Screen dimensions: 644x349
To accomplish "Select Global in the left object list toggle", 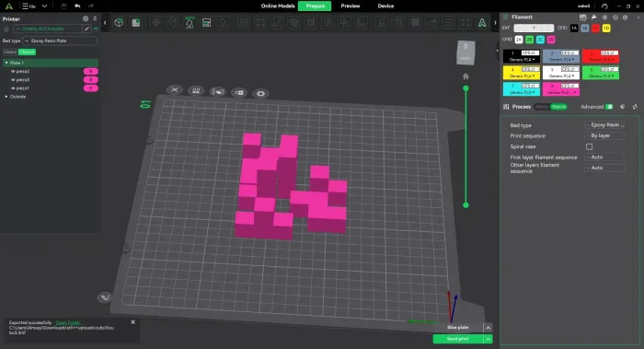I will 10,52.
